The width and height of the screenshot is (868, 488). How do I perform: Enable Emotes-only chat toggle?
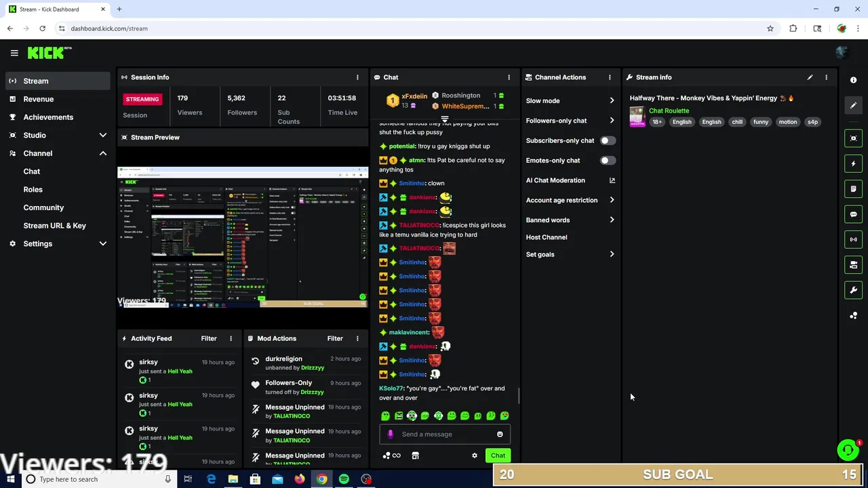click(608, 161)
